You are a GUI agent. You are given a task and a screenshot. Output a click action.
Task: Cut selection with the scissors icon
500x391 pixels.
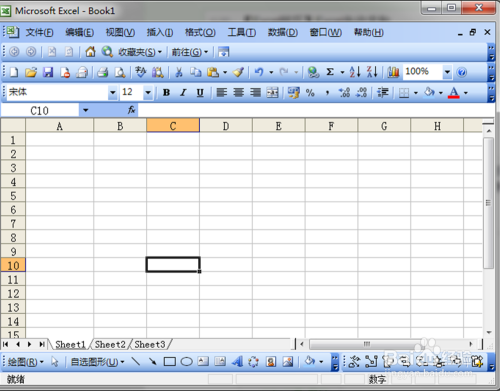[x=179, y=72]
